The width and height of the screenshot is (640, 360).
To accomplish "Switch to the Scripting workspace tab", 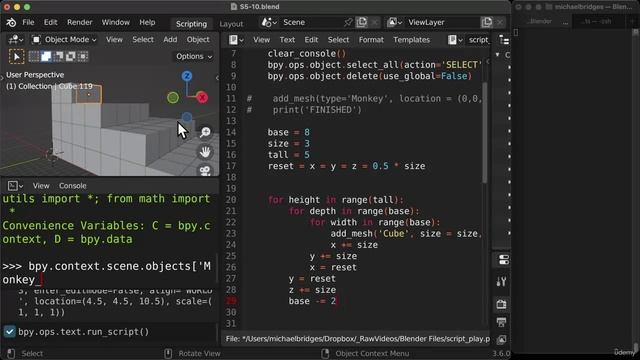I will tap(191, 24).
